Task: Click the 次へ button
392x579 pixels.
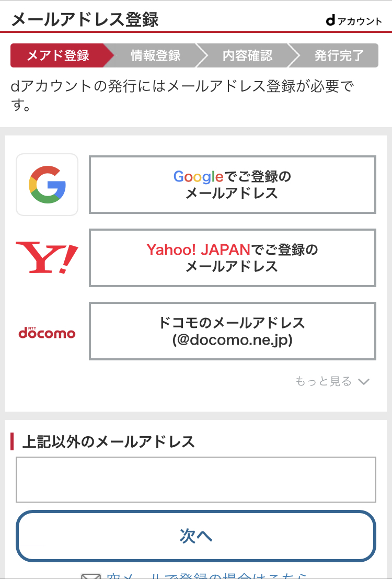Action: coord(196,536)
